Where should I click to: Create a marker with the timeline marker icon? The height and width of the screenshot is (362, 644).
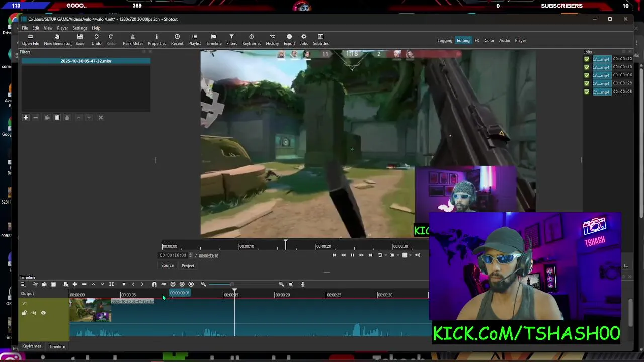coord(124,284)
